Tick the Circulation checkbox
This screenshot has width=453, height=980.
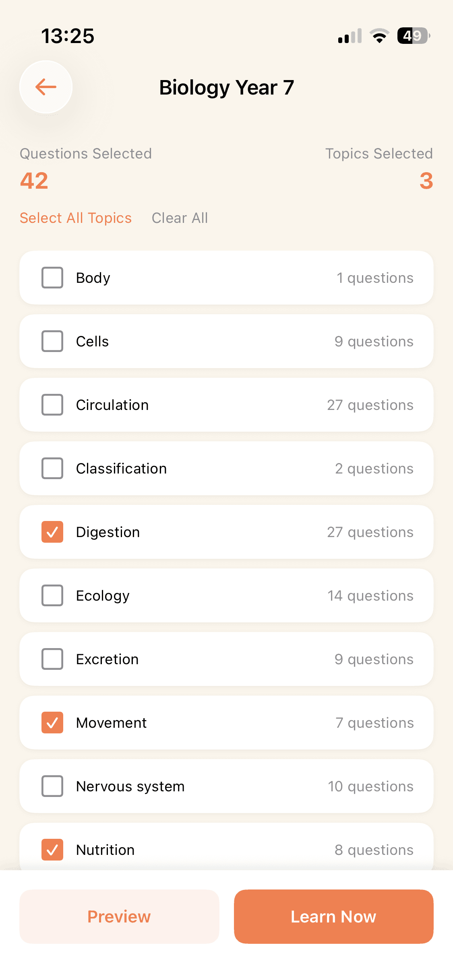pyautogui.click(x=52, y=405)
